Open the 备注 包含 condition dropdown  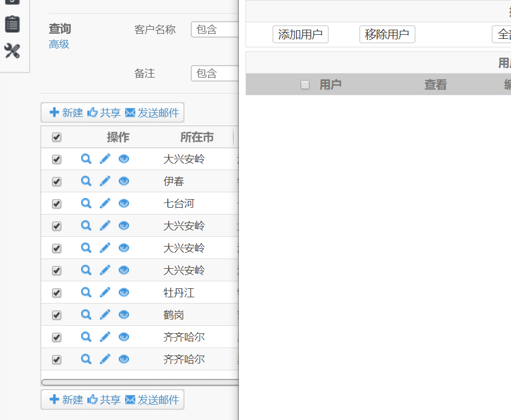pos(214,74)
